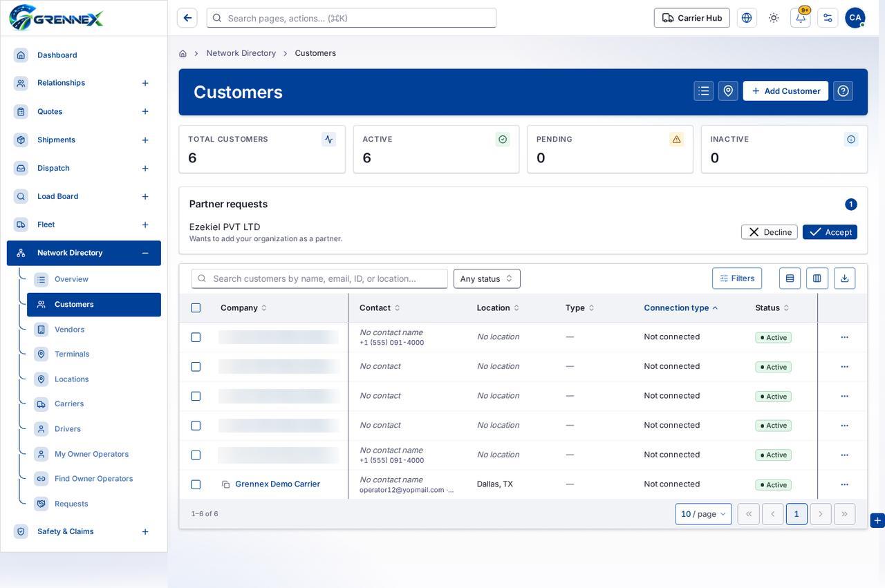Decline the Ezekiel PVT LTD partner request
This screenshot has height=588, width=885.
pyautogui.click(x=770, y=232)
